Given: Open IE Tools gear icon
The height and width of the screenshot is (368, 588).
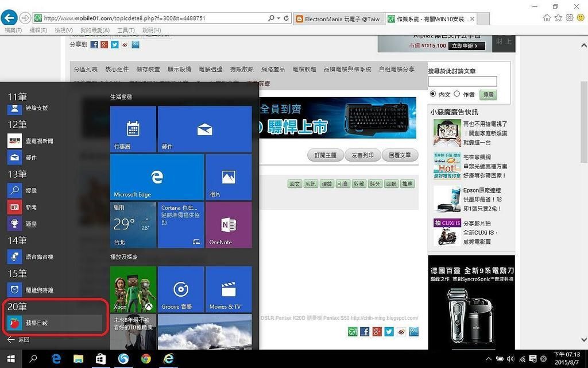Looking at the screenshot, I should 570,18.
